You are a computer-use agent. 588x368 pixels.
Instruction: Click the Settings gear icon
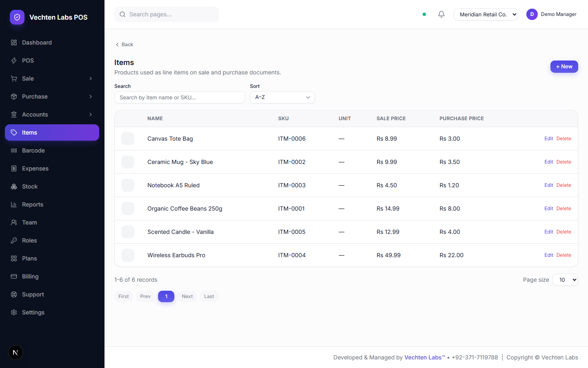coord(14,312)
